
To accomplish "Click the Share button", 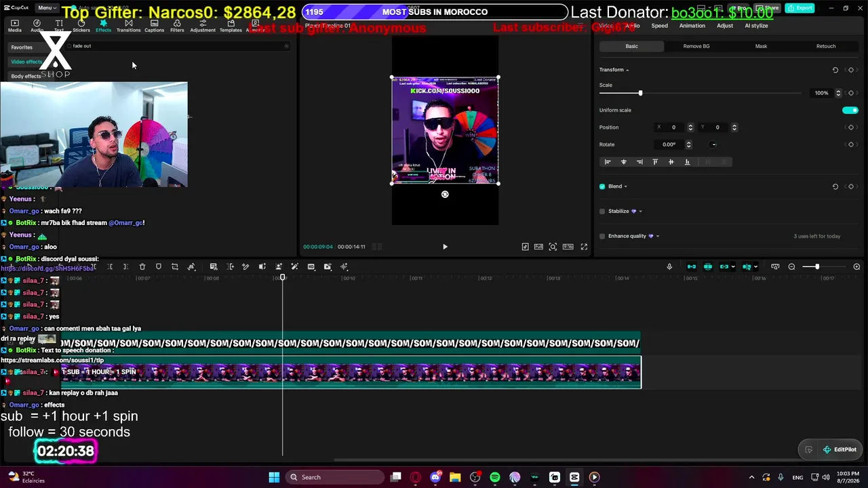I will [768, 7].
